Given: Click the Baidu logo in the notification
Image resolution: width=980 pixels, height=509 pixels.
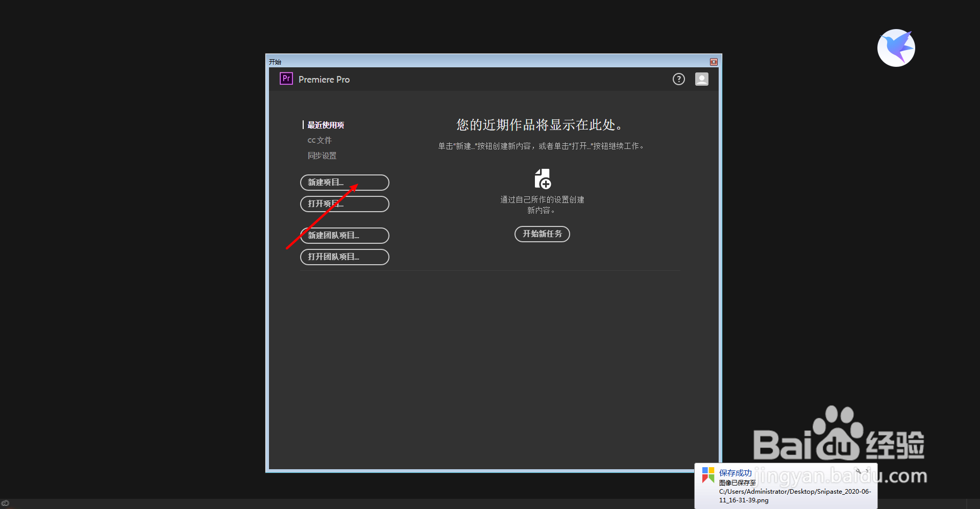Looking at the screenshot, I should click(x=708, y=475).
